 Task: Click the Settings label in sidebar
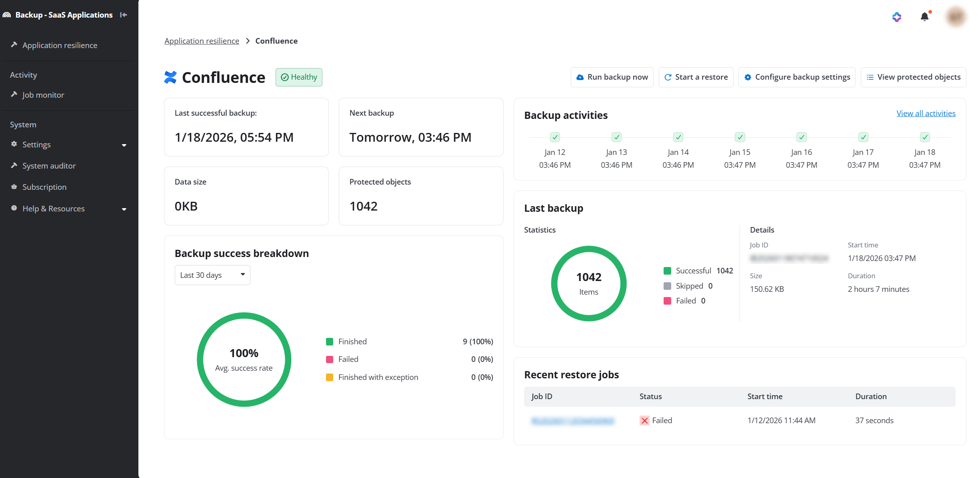pyautogui.click(x=36, y=145)
